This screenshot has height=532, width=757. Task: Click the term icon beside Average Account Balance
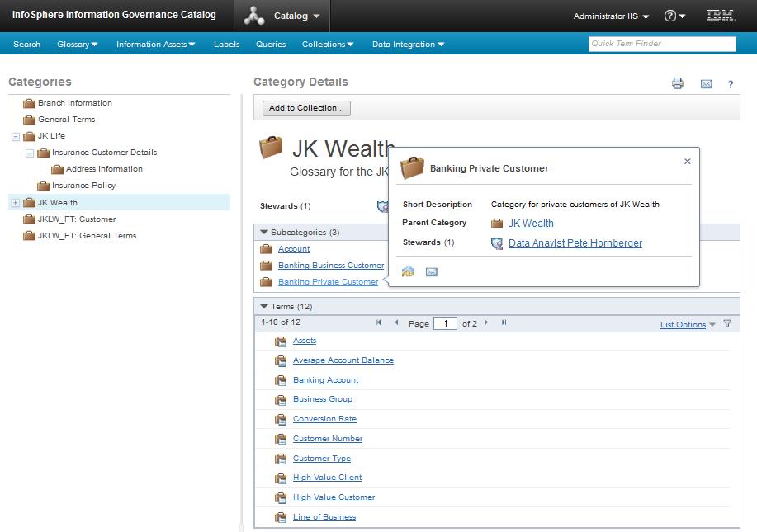[x=281, y=360]
